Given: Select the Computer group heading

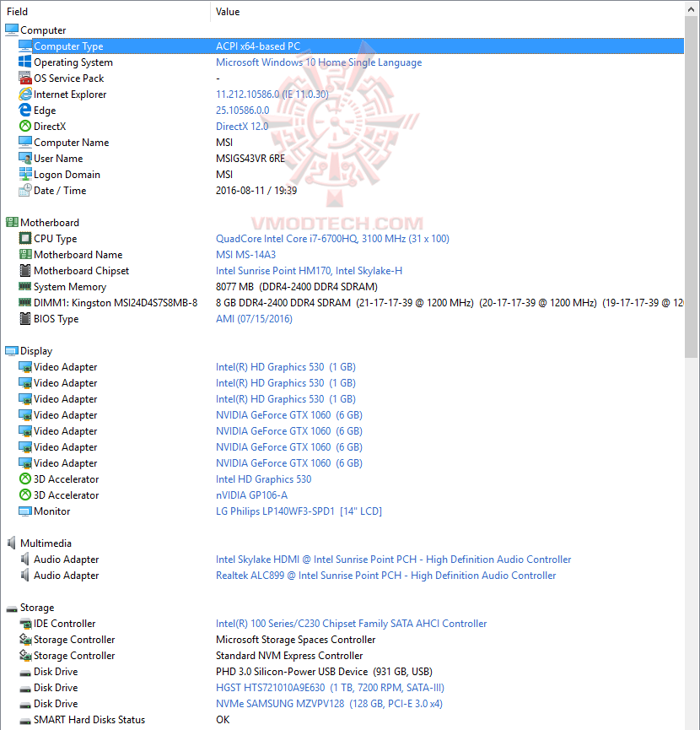Looking at the screenshot, I should [43, 30].
